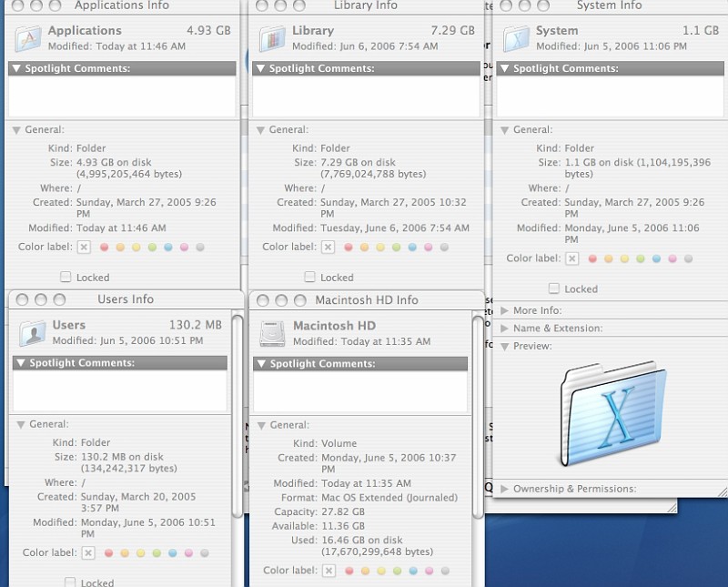Expand Name & Extension in System Info
The width and height of the screenshot is (728, 587).
pos(505,329)
